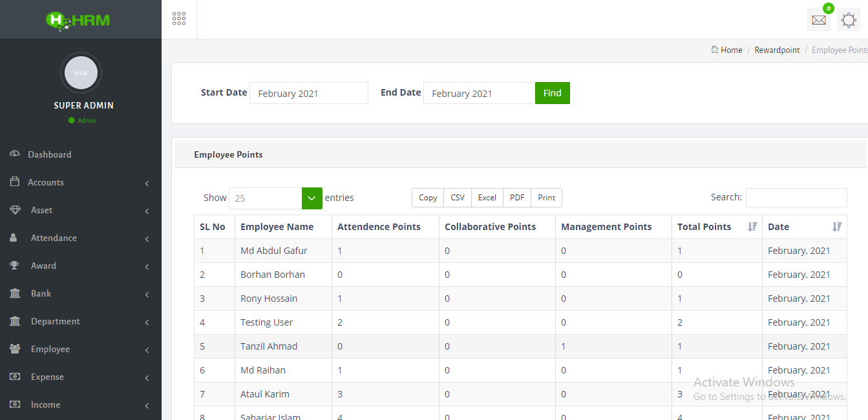Screen dimensions: 868x420
Task: Click the Bank building icon in sidebar
Action: (x=15, y=293)
